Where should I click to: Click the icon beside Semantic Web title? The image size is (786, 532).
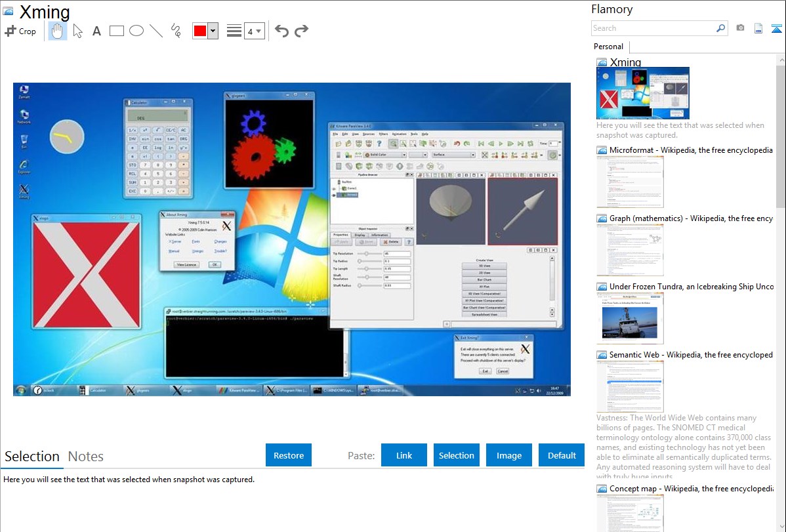pos(602,355)
